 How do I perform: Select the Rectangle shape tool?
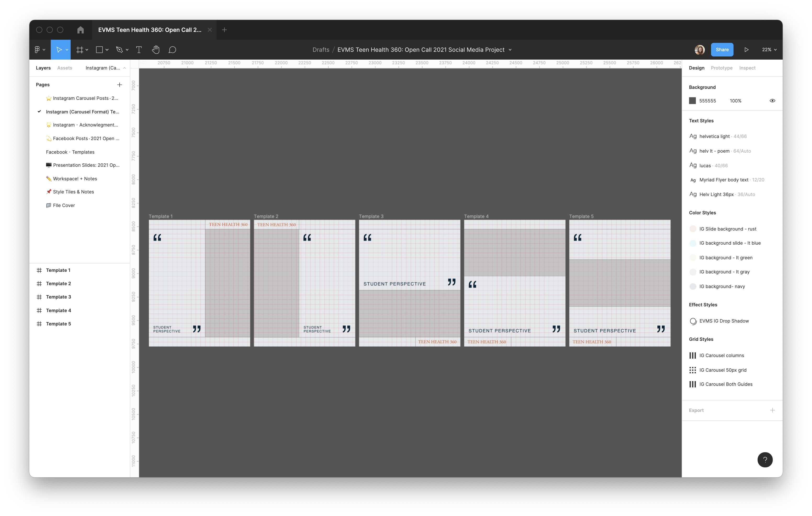click(99, 50)
